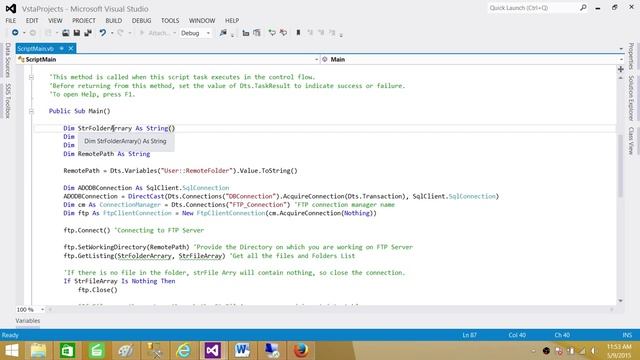The image size is (640, 360).
Task: Click the Save All icon
Action: (x=88, y=33)
